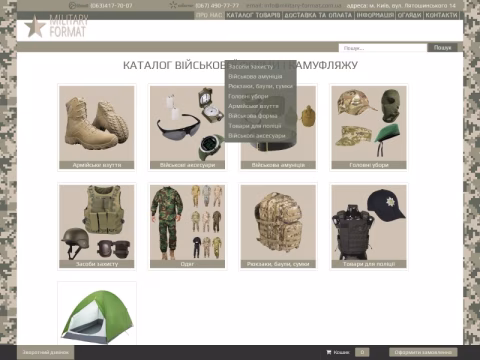480x360 pixels.
Task: Click the store address text
Action: pyautogui.click(x=401, y=6)
